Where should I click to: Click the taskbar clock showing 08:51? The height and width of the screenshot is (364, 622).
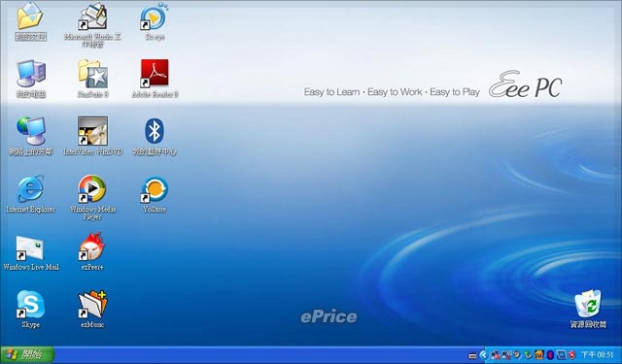point(598,354)
